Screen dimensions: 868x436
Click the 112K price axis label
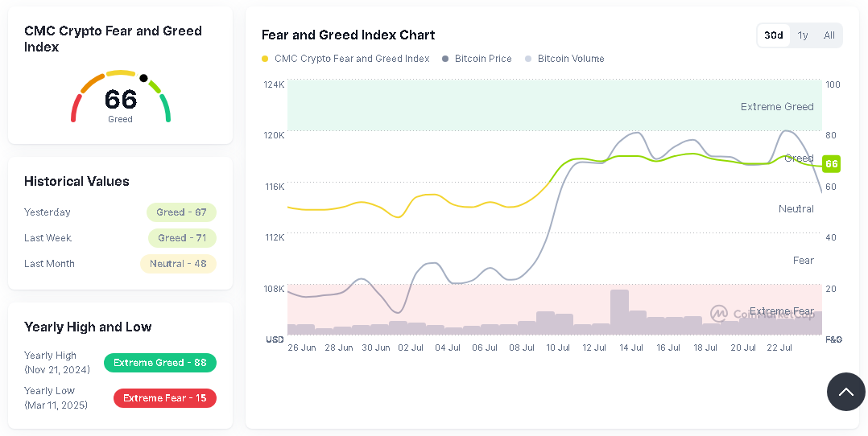tap(275, 237)
